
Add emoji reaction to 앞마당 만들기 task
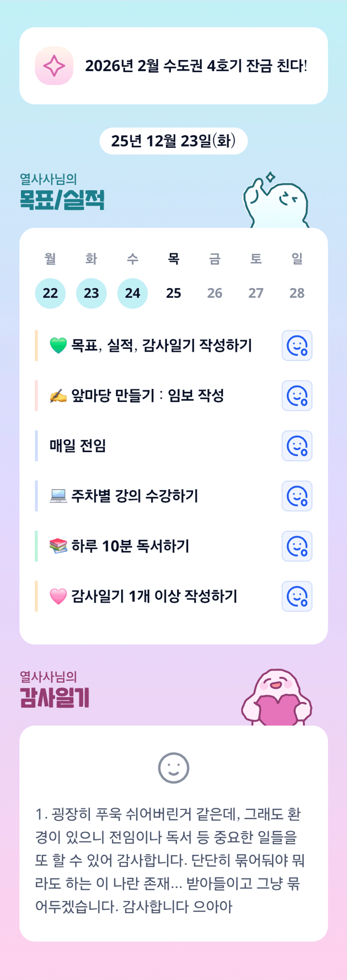click(x=297, y=396)
